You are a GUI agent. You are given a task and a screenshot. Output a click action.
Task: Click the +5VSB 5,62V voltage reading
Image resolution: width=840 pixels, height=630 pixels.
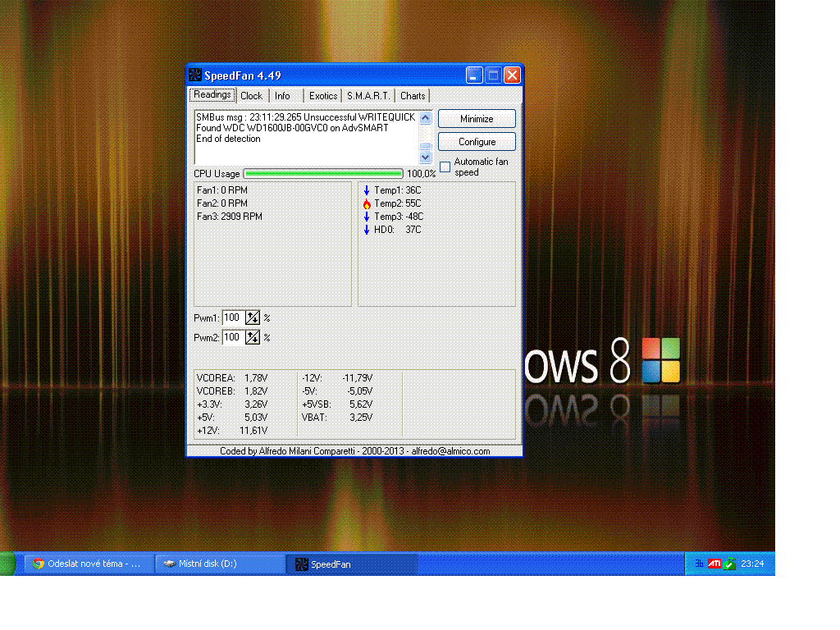pyautogui.click(x=337, y=404)
